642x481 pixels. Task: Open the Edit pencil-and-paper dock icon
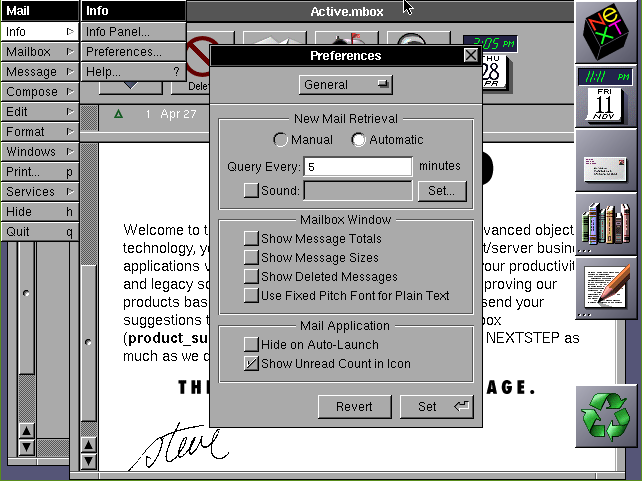click(606, 287)
